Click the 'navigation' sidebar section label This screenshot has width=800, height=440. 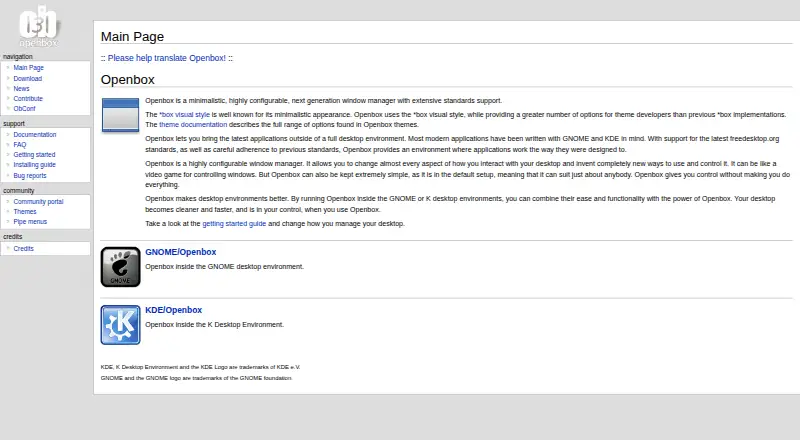[x=18, y=57]
